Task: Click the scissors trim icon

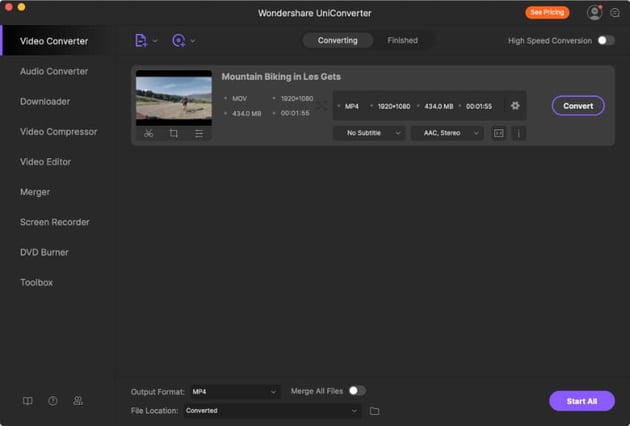Action: tap(149, 133)
